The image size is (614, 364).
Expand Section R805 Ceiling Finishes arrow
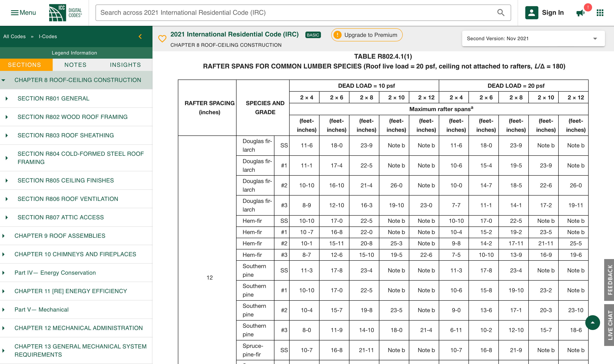pos(7,181)
